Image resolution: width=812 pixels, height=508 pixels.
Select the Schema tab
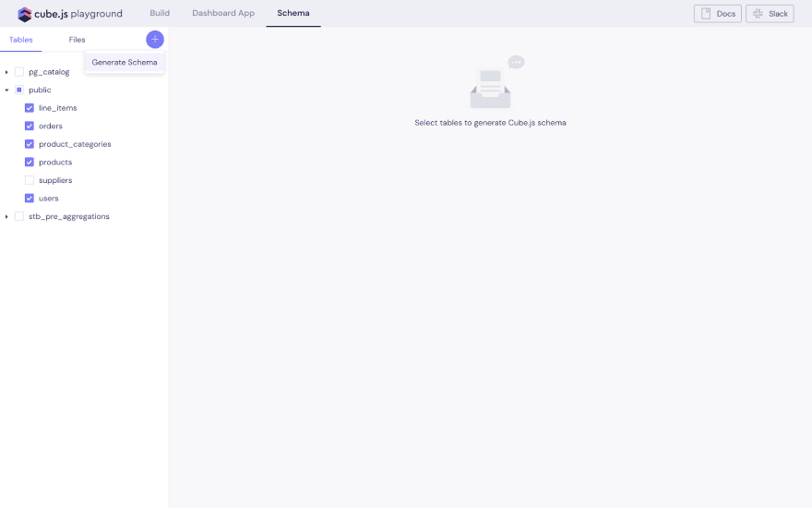[293, 13]
